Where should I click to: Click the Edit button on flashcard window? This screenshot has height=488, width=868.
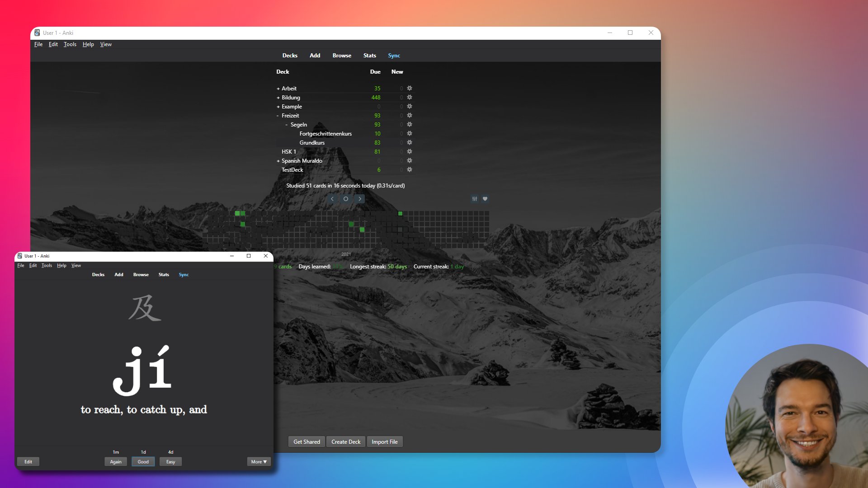[x=28, y=461]
